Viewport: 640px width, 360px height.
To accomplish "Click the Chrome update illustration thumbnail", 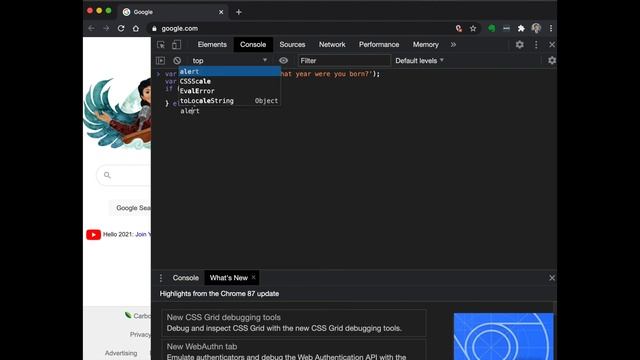I will pos(503,336).
